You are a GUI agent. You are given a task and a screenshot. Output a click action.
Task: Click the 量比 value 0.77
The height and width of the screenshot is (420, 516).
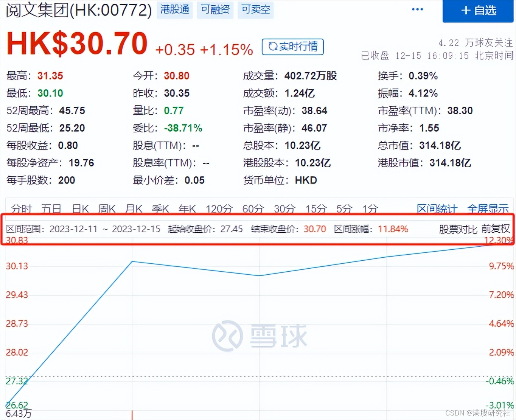(174, 110)
